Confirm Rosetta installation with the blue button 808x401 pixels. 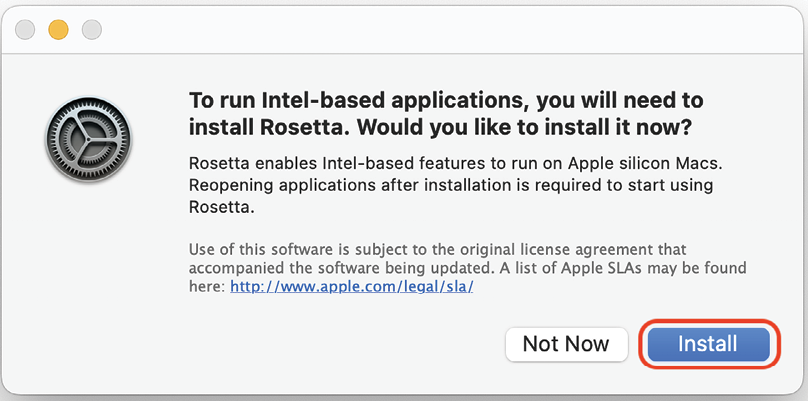(x=708, y=344)
